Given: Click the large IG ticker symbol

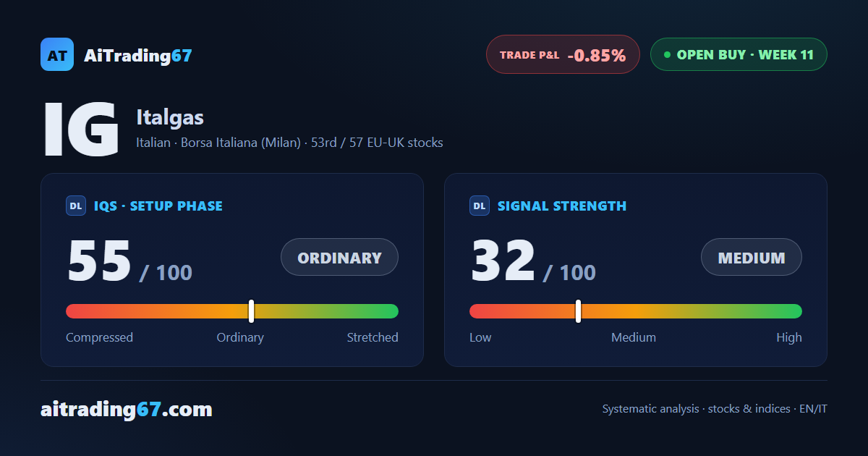Looking at the screenshot, I should [x=81, y=130].
